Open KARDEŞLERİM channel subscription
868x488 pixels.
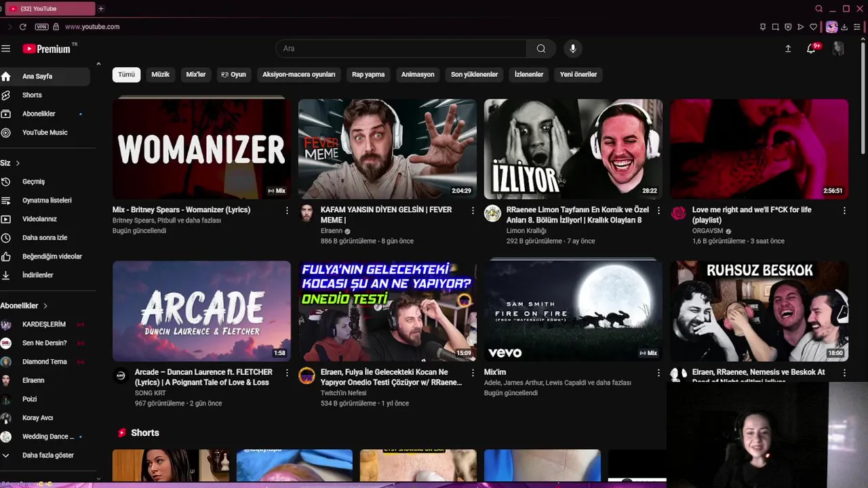point(45,325)
